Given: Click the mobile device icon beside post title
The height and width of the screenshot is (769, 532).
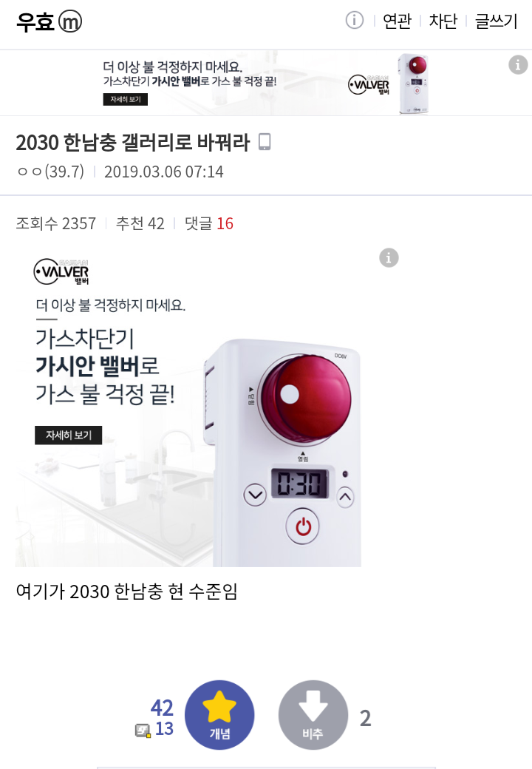Looking at the screenshot, I should pyautogui.click(x=265, y=142).
